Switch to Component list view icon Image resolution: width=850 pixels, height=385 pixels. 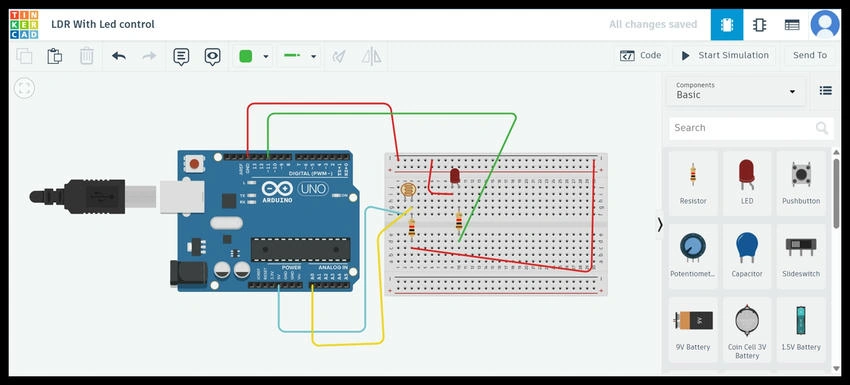[792, 24]
